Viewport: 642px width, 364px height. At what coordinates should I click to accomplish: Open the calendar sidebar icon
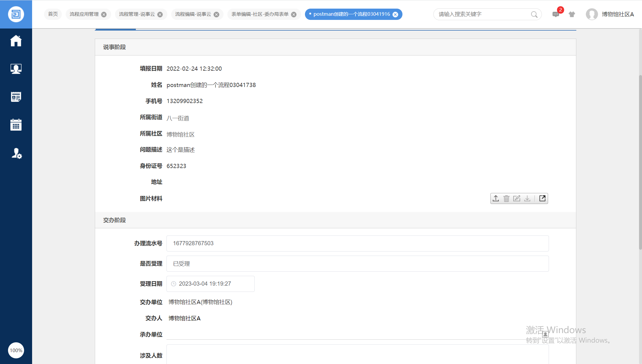pyautogui.click(x=16, y=125)
